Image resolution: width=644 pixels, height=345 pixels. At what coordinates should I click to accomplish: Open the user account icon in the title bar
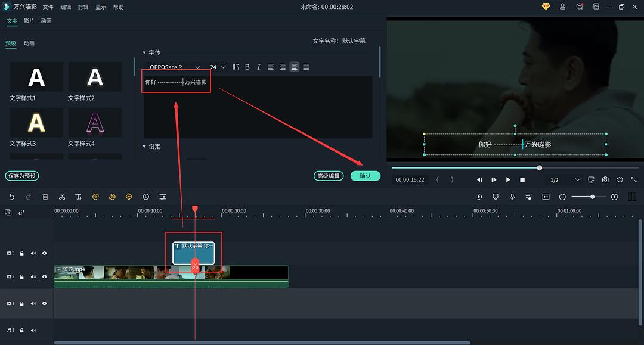tap(563, 7)
